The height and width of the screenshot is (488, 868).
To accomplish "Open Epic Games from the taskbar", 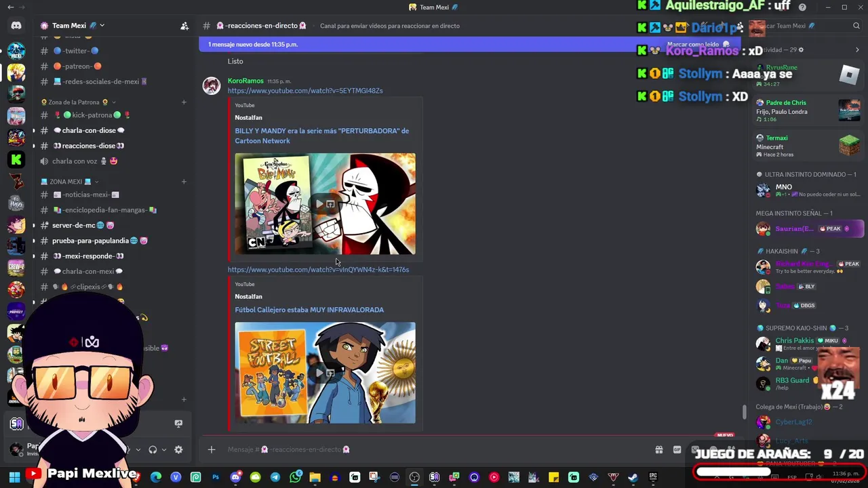I will 653,477.
